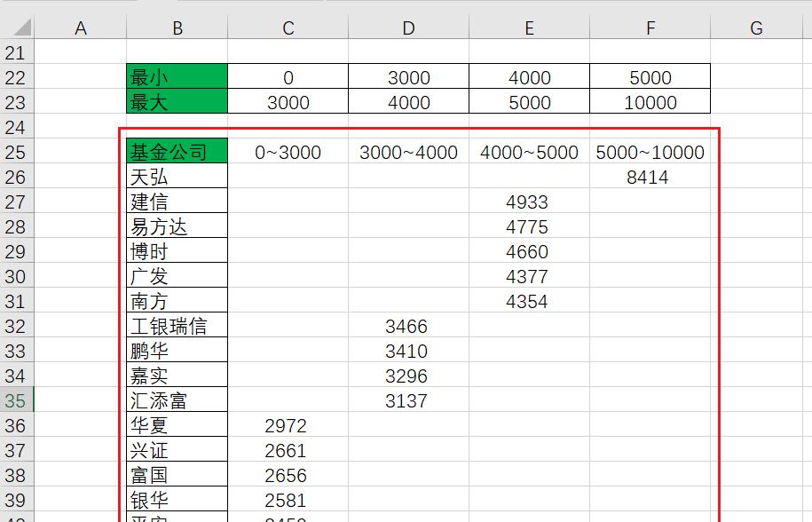812x522 pixels.
Task: Click the 5000~10000 range header
Action: 650,151
